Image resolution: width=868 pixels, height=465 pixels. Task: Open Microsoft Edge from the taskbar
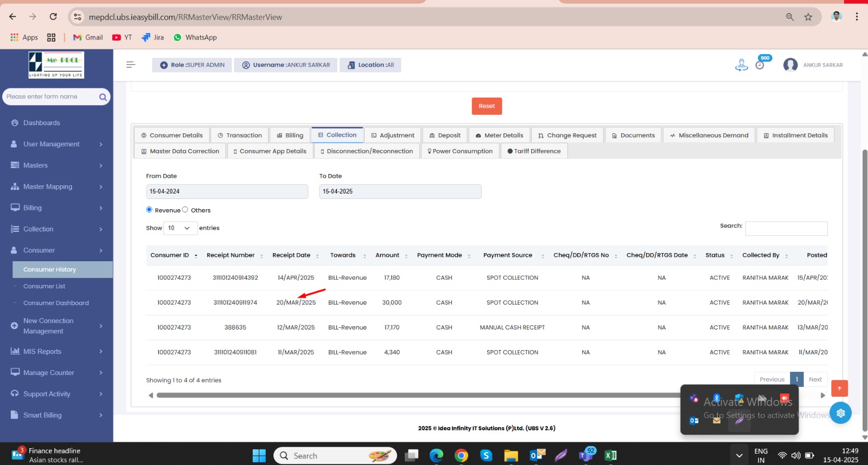pos(436,456)
